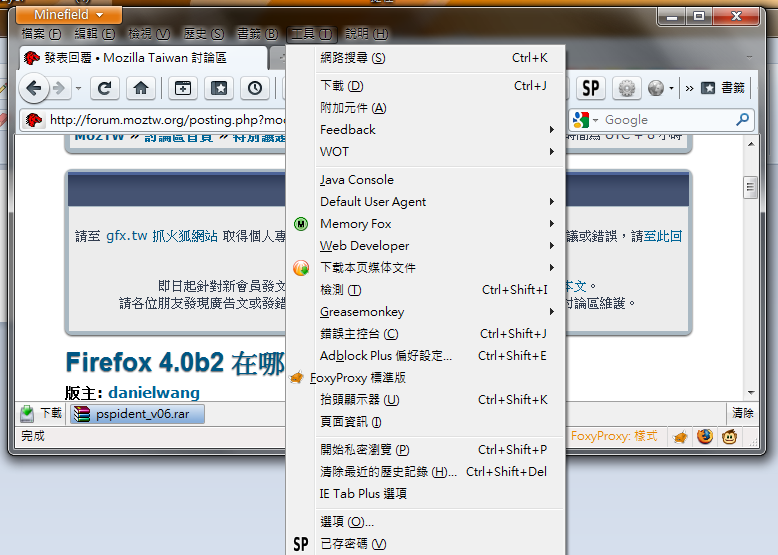Click the bookmarks star toolbar icon
The width and height of the screenshot is (778, 555).
click(x=219, y=88)
